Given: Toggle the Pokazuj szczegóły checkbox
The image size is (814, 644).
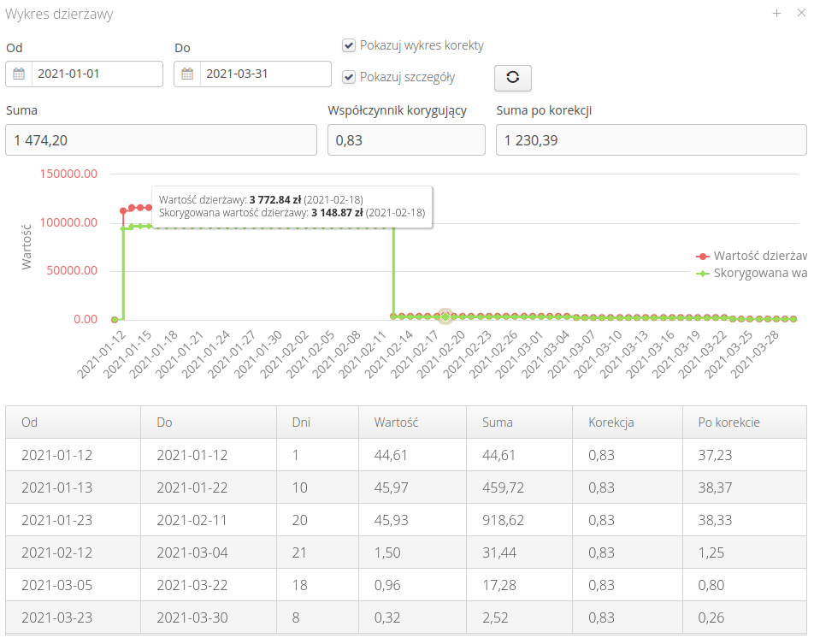Looking at the screenshot, I should tap(349, 77).
